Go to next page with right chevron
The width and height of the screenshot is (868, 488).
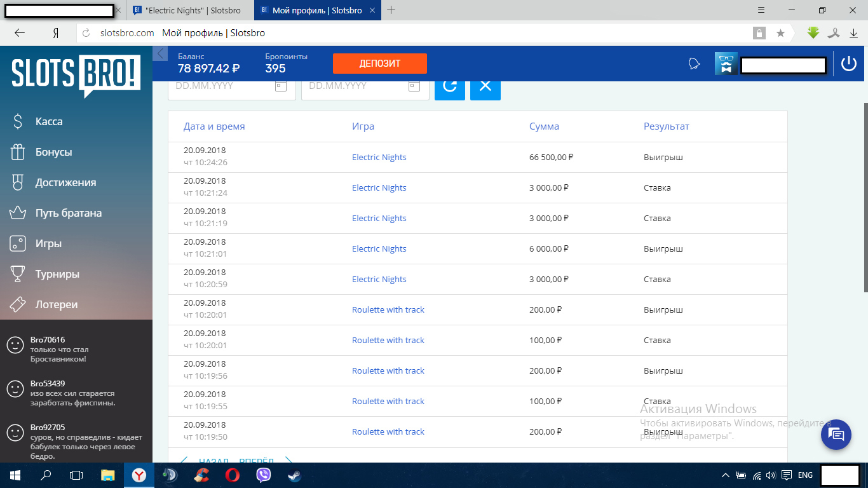tap(289, 460)
